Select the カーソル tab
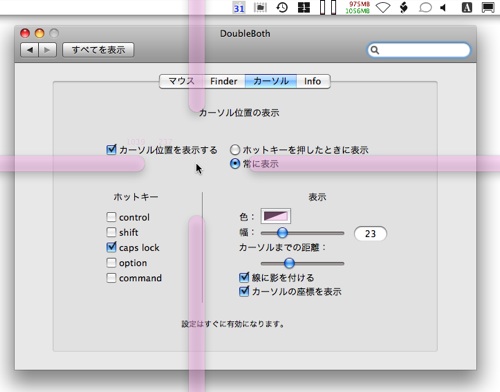500x392 pixels. click(x=271, y=81)
